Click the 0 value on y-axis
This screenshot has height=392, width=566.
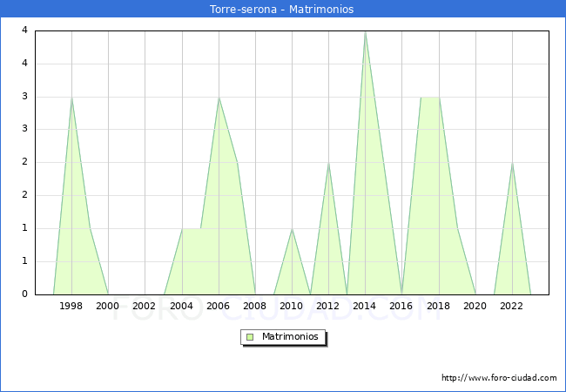[24, 294]
